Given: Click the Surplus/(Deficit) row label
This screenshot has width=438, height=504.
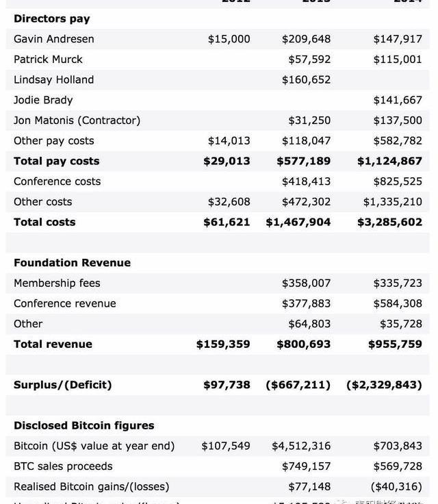Looking at the screenshot, I should pyautogui.click(x=63, y=385).
